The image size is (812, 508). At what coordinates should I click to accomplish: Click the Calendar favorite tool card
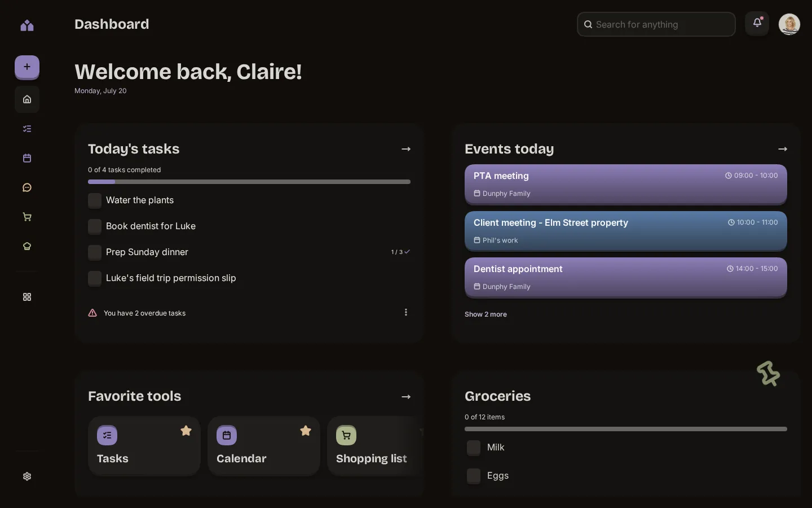coord(264,446)
